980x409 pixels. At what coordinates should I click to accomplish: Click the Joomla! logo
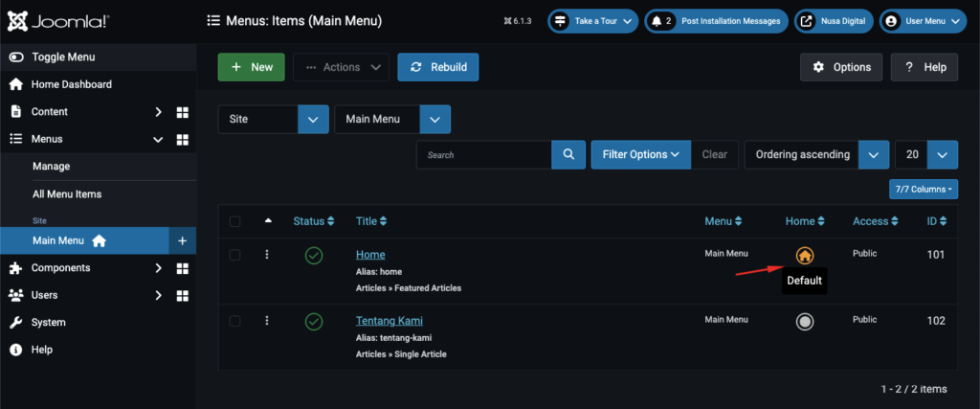click(x=58, y=21)
